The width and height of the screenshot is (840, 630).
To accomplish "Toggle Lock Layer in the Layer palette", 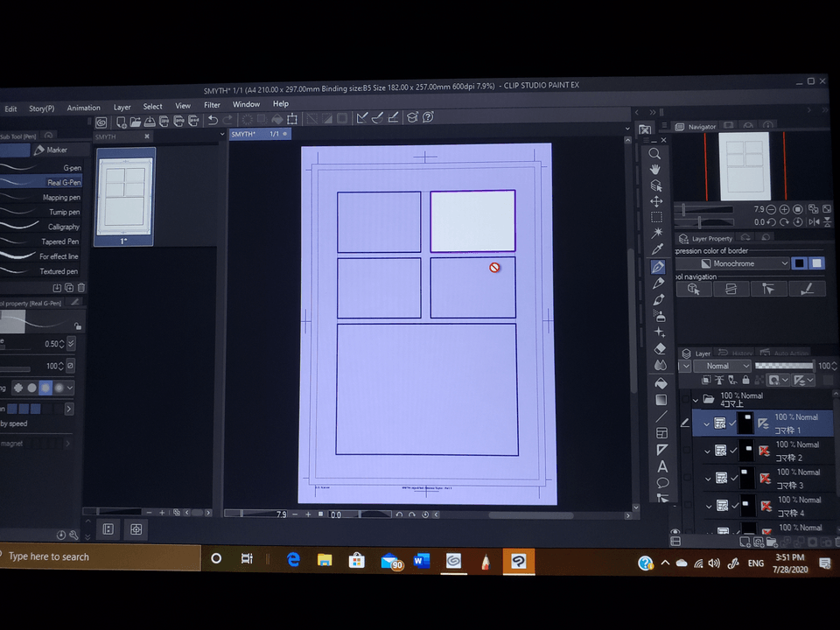I will (x=745, y=380).
